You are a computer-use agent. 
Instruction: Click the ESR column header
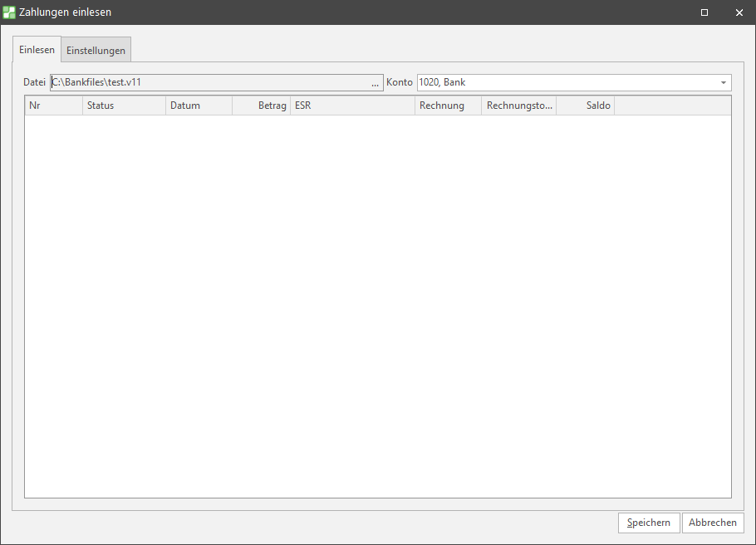click(x=352, y=106)
